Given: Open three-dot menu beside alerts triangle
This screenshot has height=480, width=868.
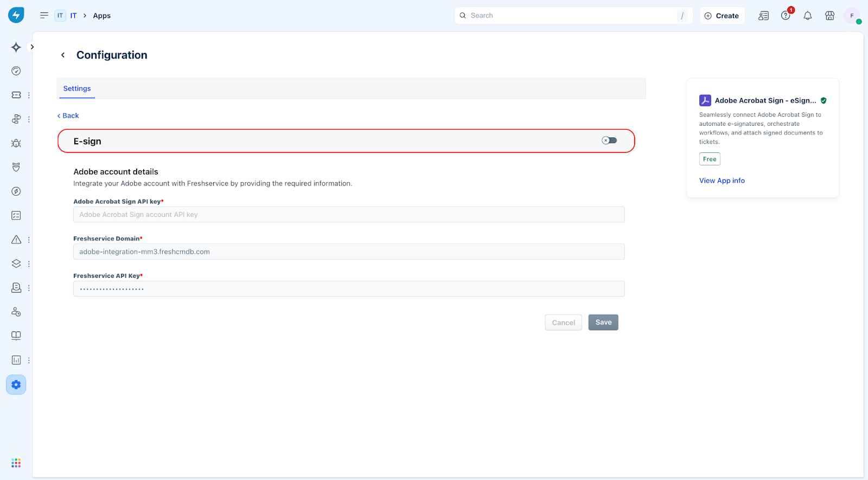Looking at the screenshot, I should coord(29,240).
